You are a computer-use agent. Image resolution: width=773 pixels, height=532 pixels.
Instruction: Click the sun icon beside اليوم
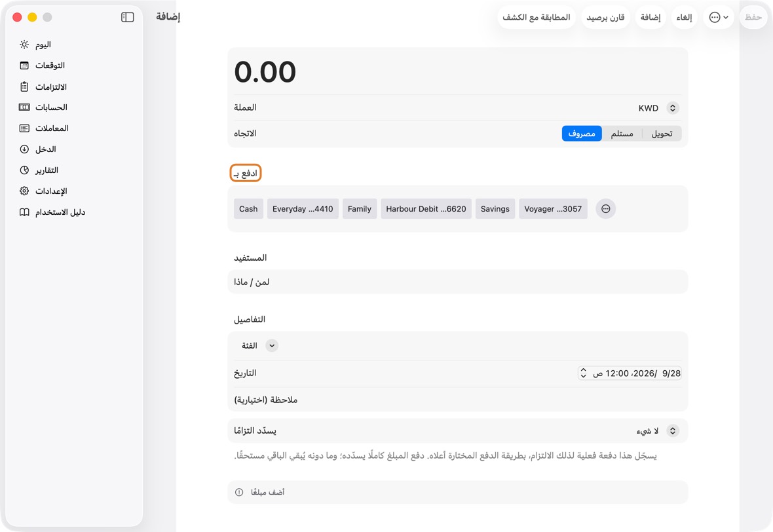(x=24, y=45)
